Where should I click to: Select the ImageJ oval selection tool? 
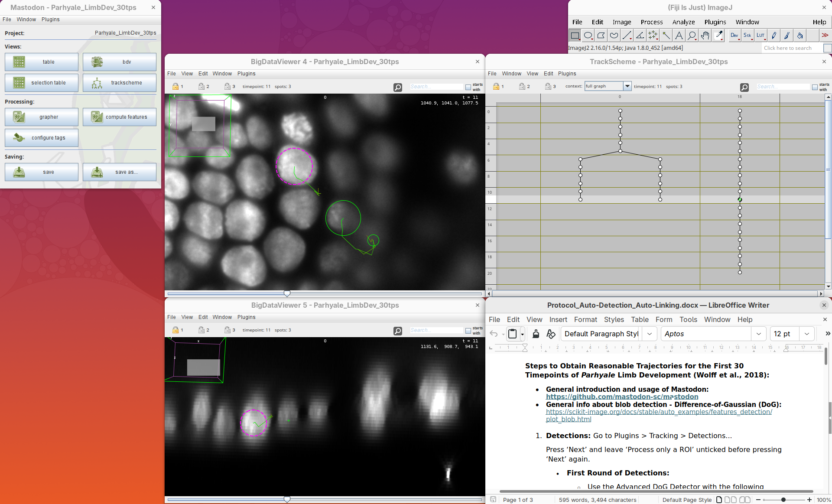coord(588,36)
